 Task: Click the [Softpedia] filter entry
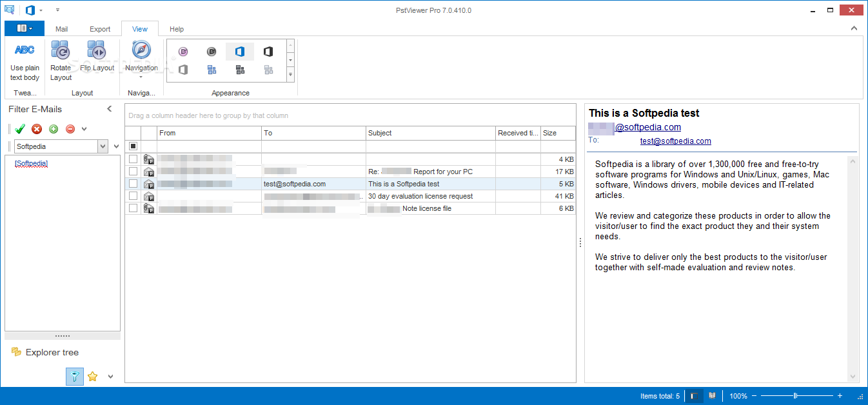pyautogui.click(x=32, y=163)
